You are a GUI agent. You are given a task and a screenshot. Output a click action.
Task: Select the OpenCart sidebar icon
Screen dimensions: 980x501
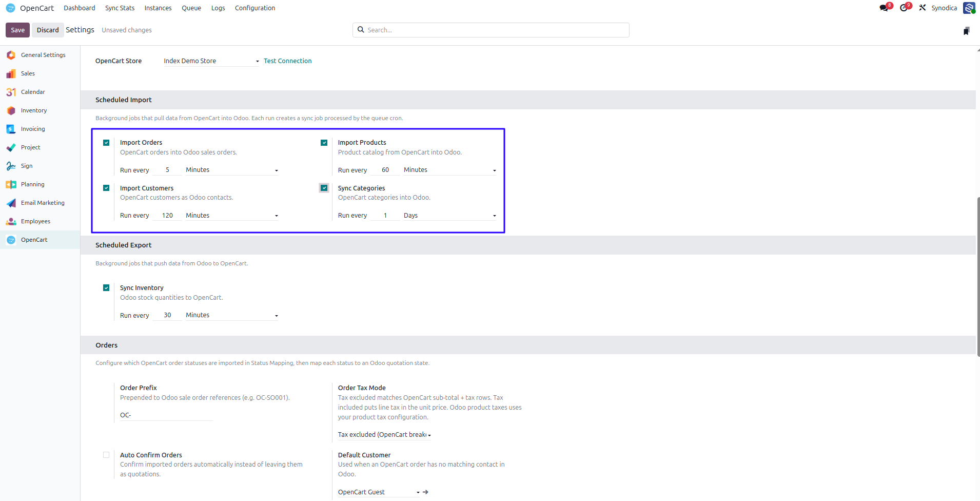pyautogui.click(x=11, y=240)
